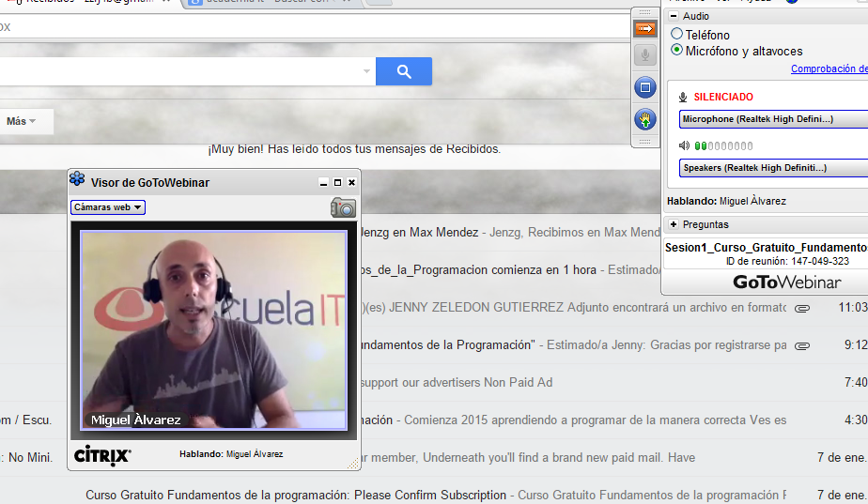
Task: Switch to the academia.it search browser tab
Action: [x=268, y=3]
